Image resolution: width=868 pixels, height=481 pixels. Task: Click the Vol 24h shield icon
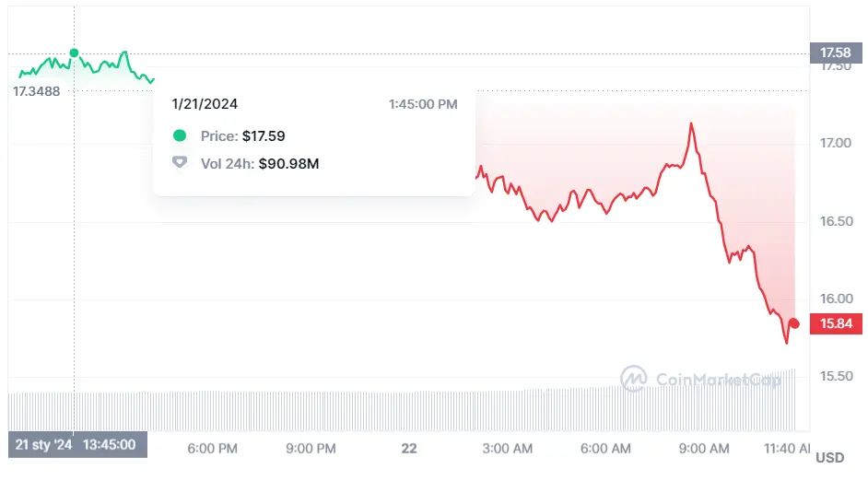[180, 163]
